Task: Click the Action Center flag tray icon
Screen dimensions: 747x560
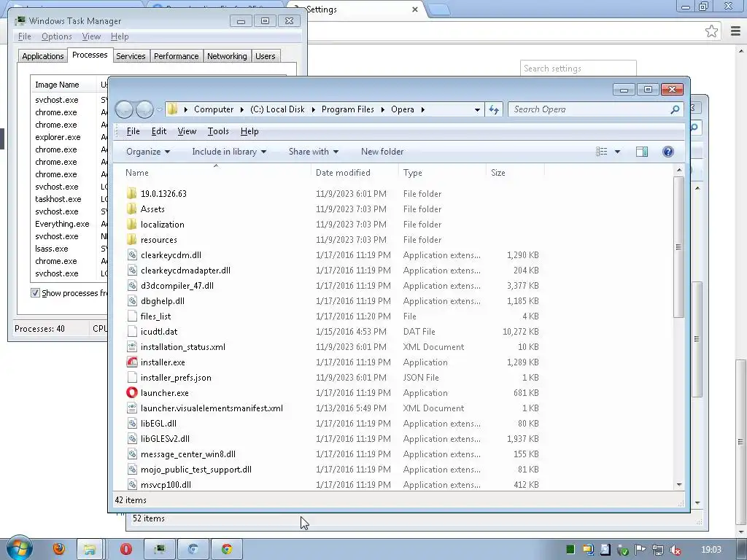Action: [x=640, y=550]
